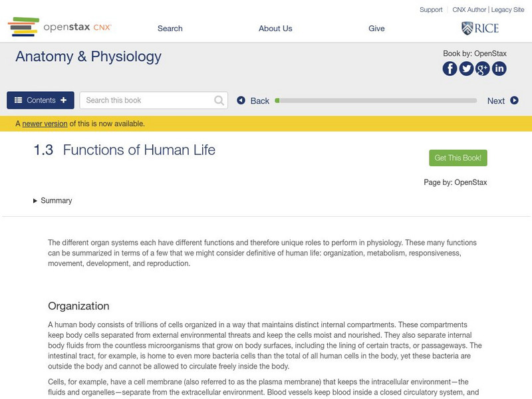Viewport: 532px width, 399px height.
Task: Click the LinkedIn share icon
Action: click(499, 68)
